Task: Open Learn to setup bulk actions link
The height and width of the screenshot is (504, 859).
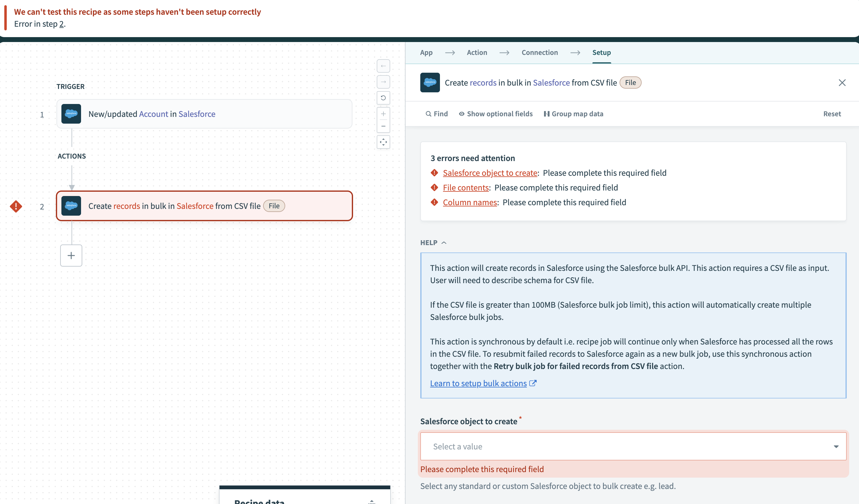Action: (478, 383)
